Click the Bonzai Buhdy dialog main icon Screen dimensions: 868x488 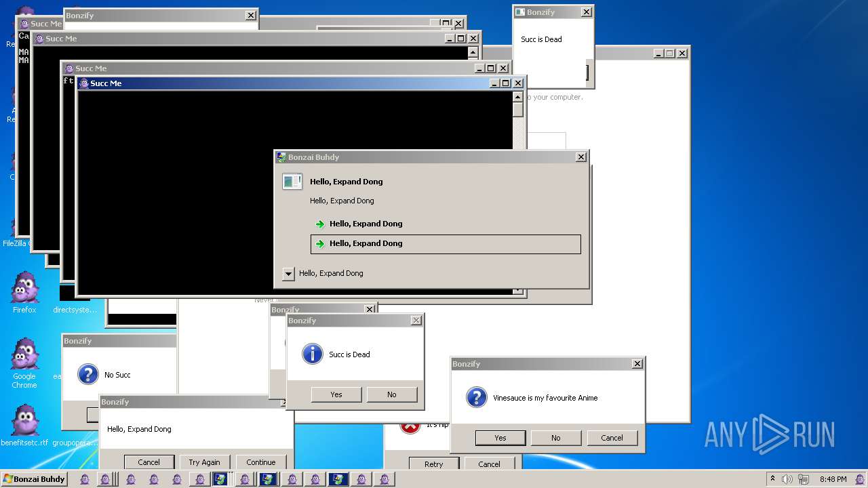[292, 182]
